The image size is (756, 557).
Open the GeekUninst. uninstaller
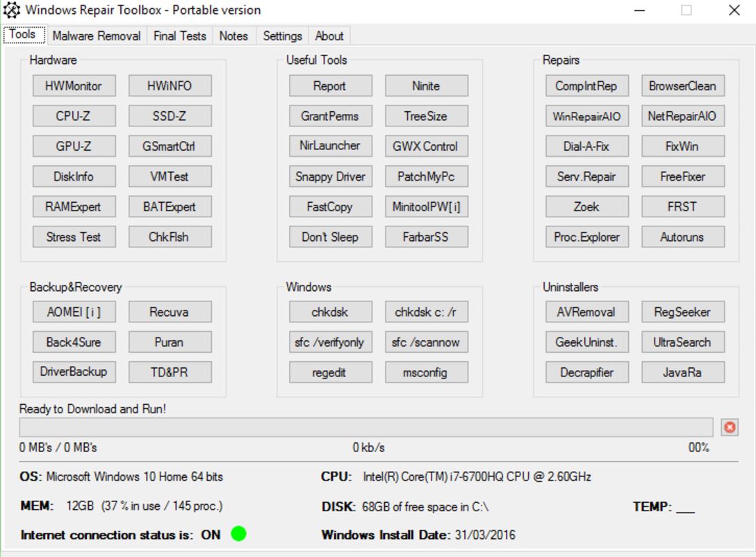[x=586, y=342]
